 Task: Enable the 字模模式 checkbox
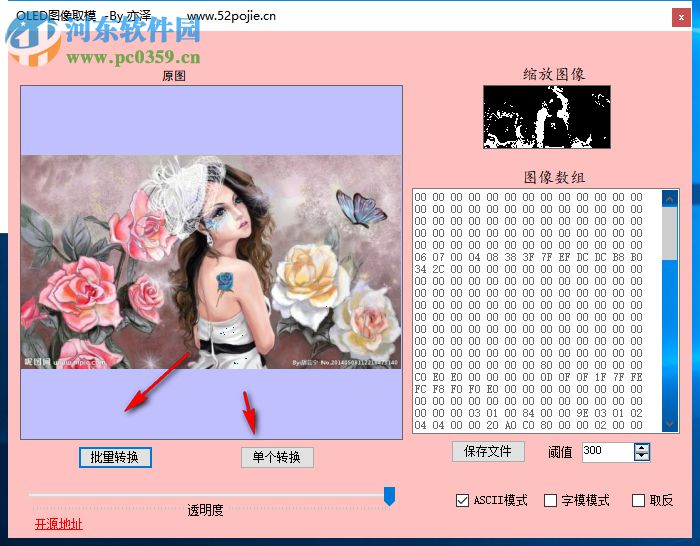550,500
